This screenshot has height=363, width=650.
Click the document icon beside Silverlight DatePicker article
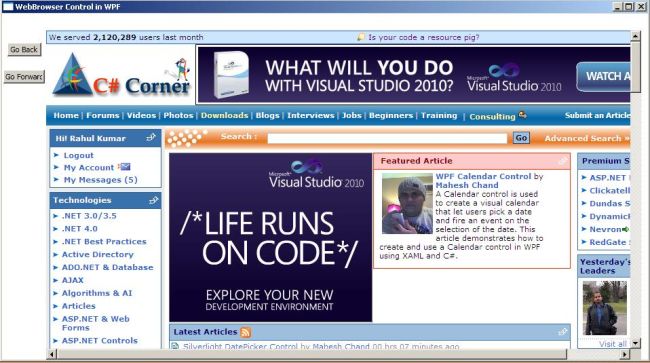pos(175,346)
